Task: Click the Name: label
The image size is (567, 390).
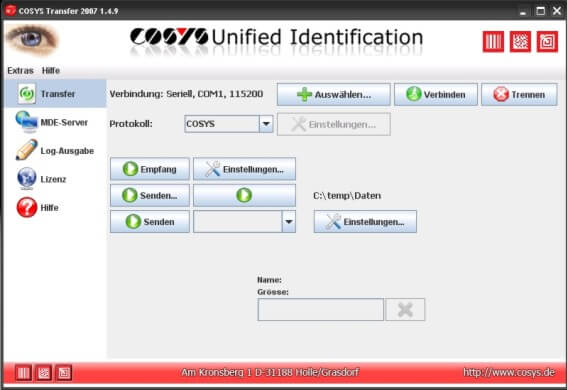Action: [x=269, y=280]
